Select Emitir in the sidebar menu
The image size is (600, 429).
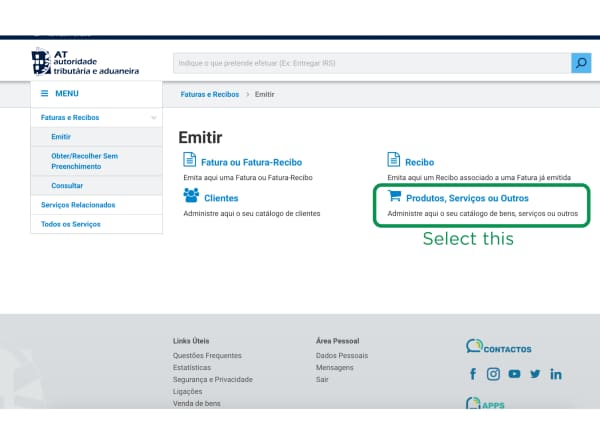point(61,137)
